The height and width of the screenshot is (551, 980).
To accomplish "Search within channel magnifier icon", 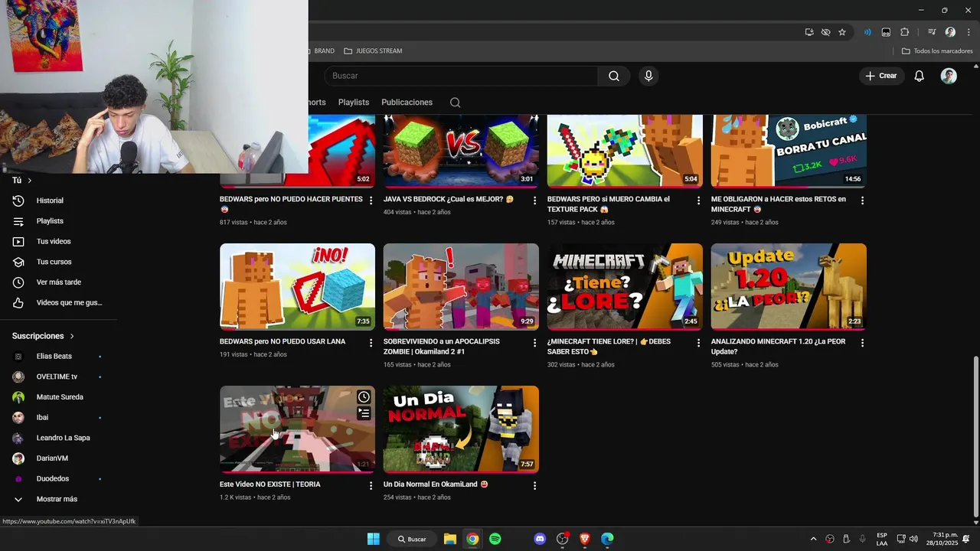I will (x=455, y=103).
